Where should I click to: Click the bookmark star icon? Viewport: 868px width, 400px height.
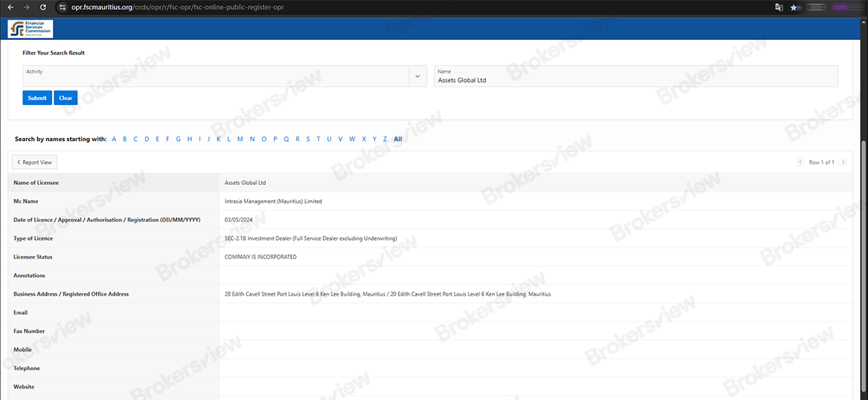coord(794,7)
